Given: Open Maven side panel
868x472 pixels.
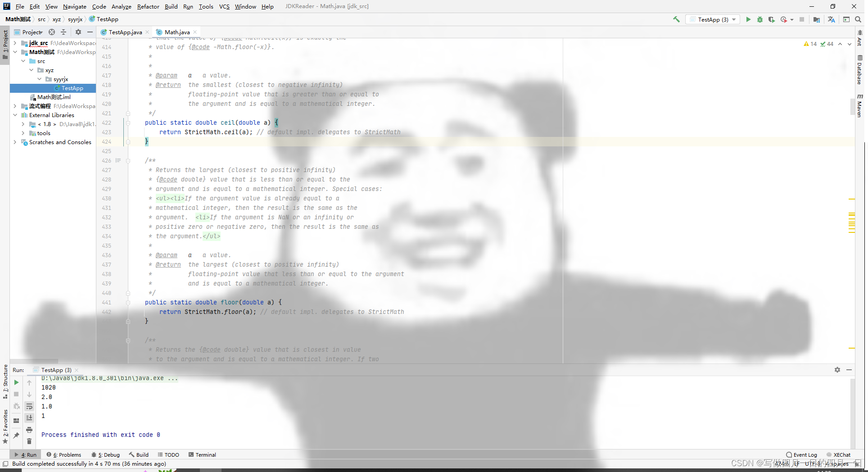Looking at the screenshot, I should (859, 106).
